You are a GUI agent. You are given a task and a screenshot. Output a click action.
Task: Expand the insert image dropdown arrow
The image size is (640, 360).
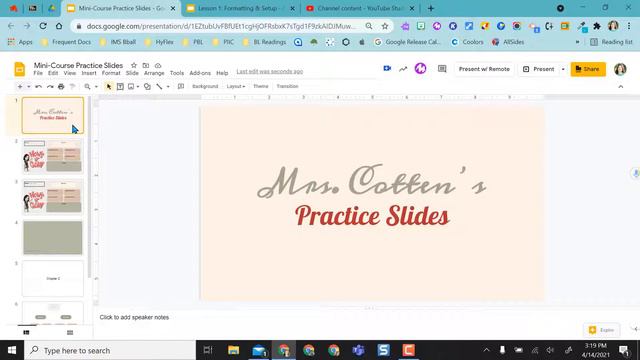click(x=138, y=87)
